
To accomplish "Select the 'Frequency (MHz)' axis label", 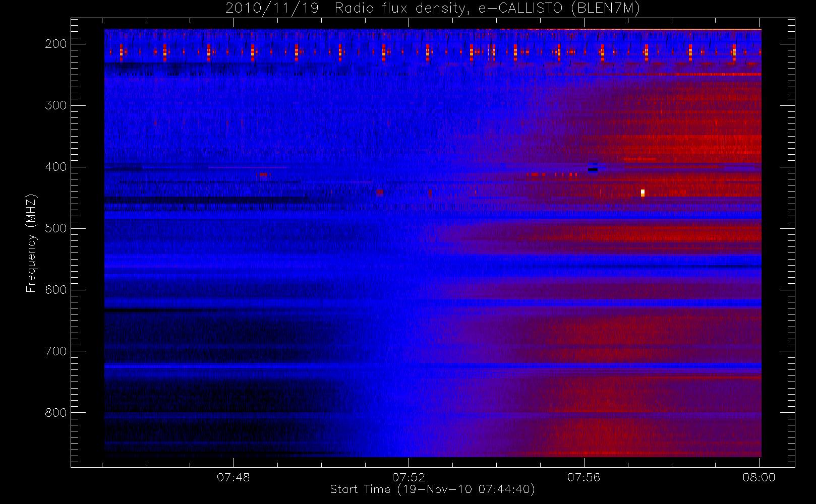I will [31, 243].
